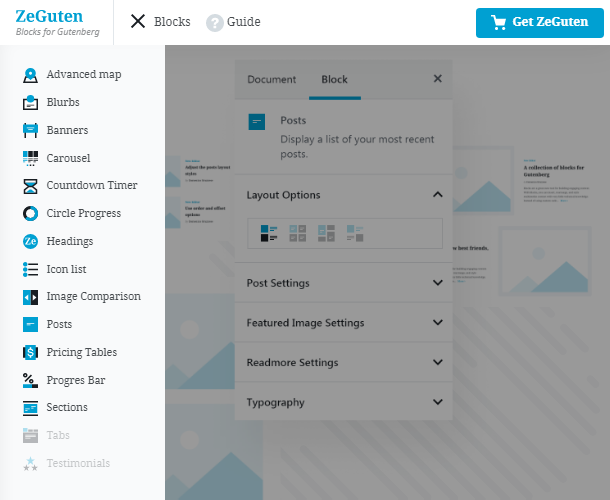Image resolution: width=610 pixels, height=500 pixels.
Task: Choose the Banners block icon
Action: coord(30,130)
